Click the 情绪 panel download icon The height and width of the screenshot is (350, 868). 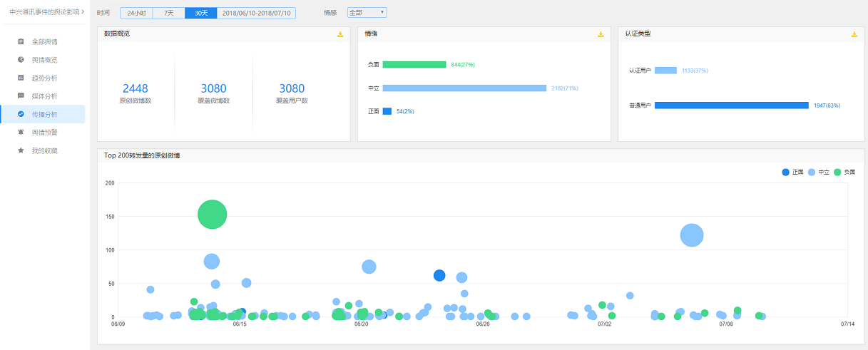point(601,34)
